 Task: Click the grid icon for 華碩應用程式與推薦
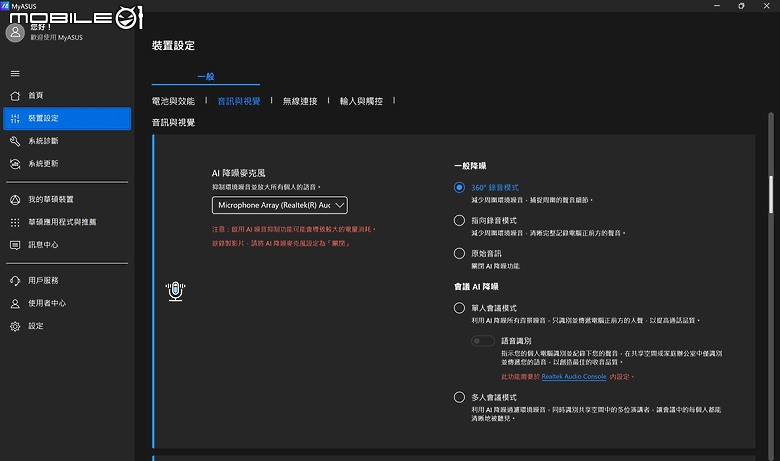(x=15, y=222)
